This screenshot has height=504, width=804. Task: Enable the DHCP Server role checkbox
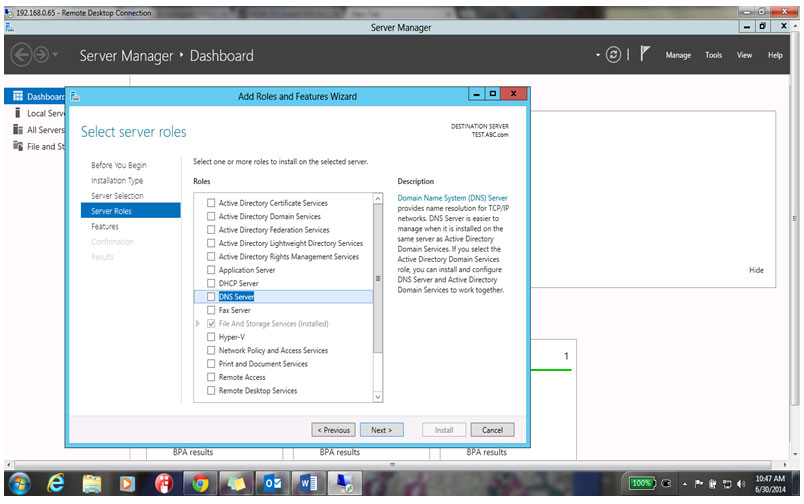[x=211, y=283]
